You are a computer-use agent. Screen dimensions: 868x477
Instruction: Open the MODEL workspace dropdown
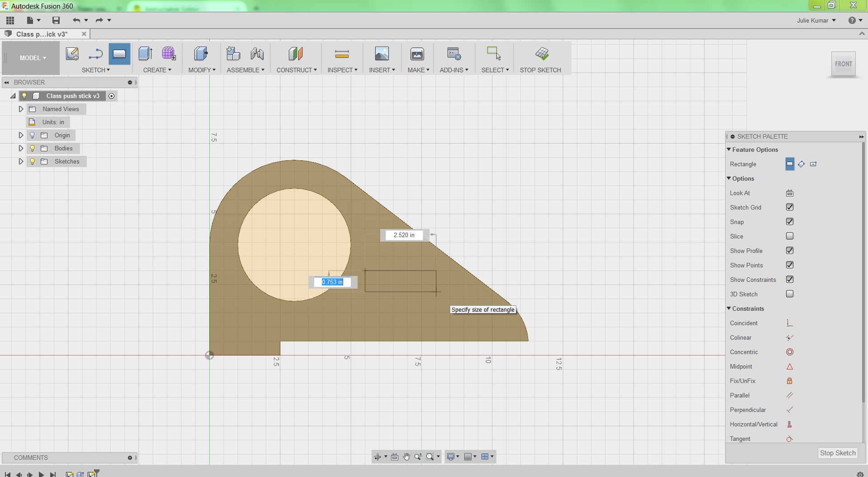click(33, 58)
